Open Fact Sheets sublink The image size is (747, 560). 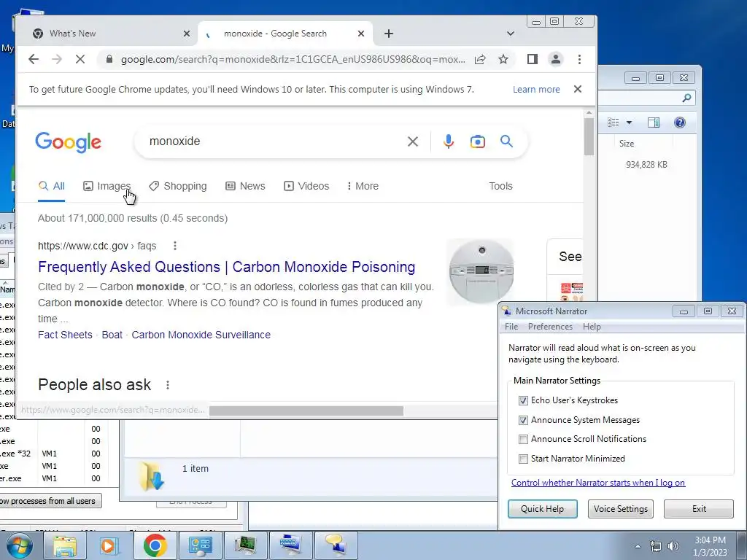65,335
